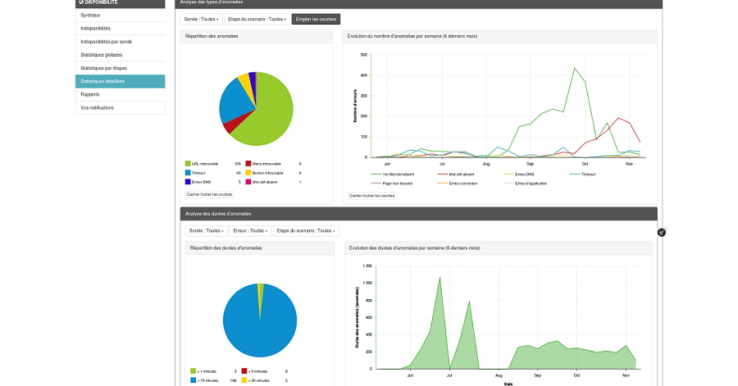Toggle Erreur DNS line legend entry
Image resolution: width=738 pixels, height=386 pixels.
[519, 174]
